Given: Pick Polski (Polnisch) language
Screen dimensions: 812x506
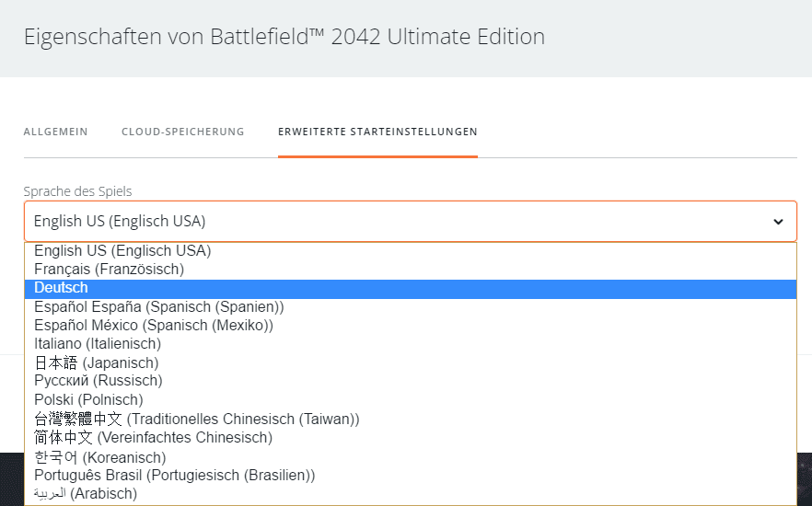Looking at the screenshot, I should [x=411, y=400].
